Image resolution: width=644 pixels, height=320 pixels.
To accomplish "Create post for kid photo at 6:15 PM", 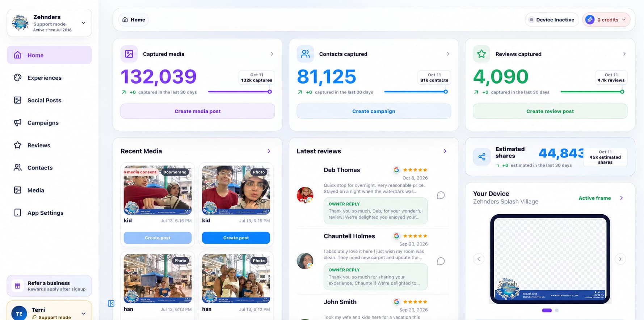I will tap(236, 238).
